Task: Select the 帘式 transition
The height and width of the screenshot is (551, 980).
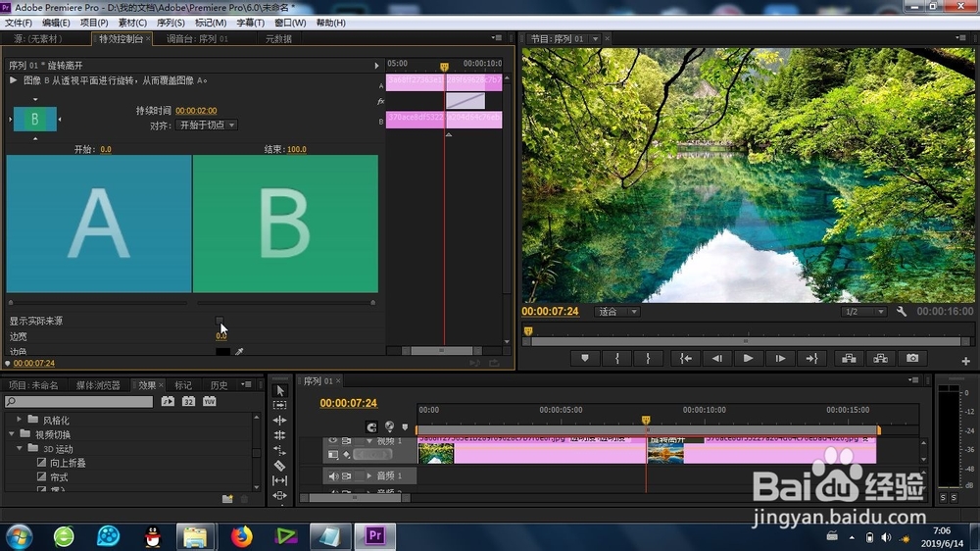Action: tap(59, 477)
